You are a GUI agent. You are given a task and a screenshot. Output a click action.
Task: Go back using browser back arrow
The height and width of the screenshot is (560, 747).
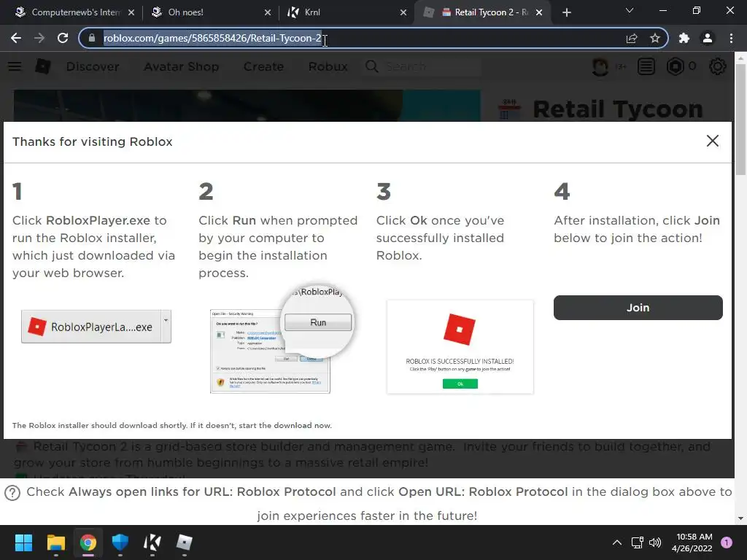(x=16, y=38)
